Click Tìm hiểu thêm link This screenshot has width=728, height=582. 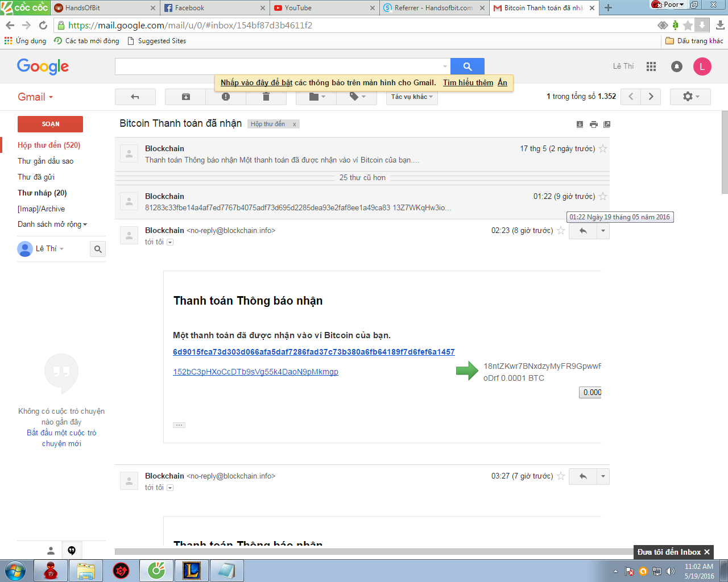point(468,83)
